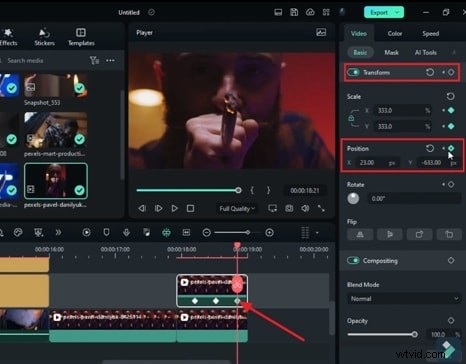Open the Effects tab

pyautogui.click(x=8, y=37)
